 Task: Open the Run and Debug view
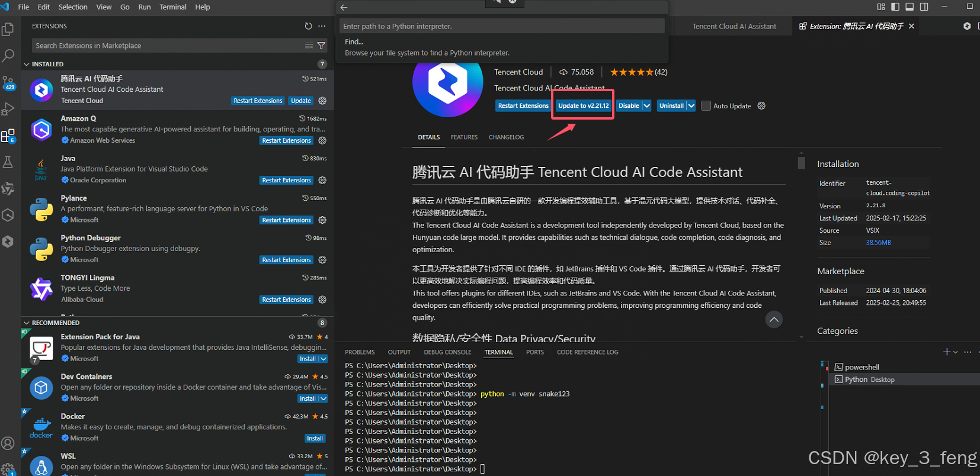(x=8, y=109)
